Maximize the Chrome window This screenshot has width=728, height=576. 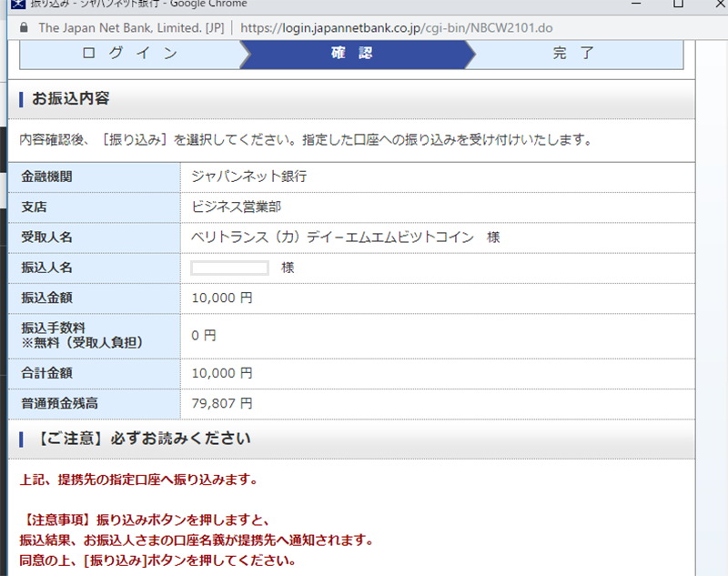pyautogui.click(x=678, y=4)
